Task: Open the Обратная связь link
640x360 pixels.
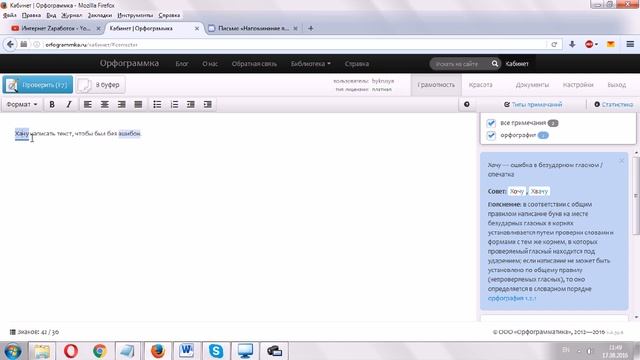Action: 254,64
